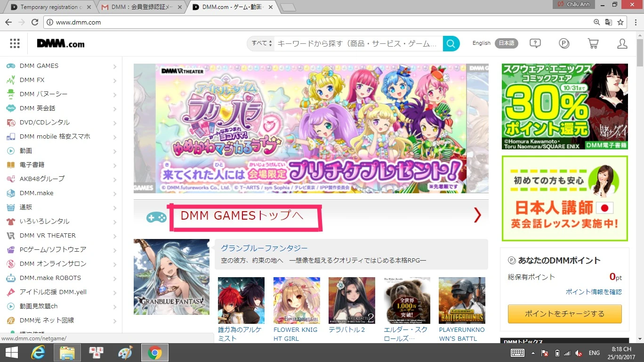Expand the chevron on AKB48グループ row

(115, 180)
